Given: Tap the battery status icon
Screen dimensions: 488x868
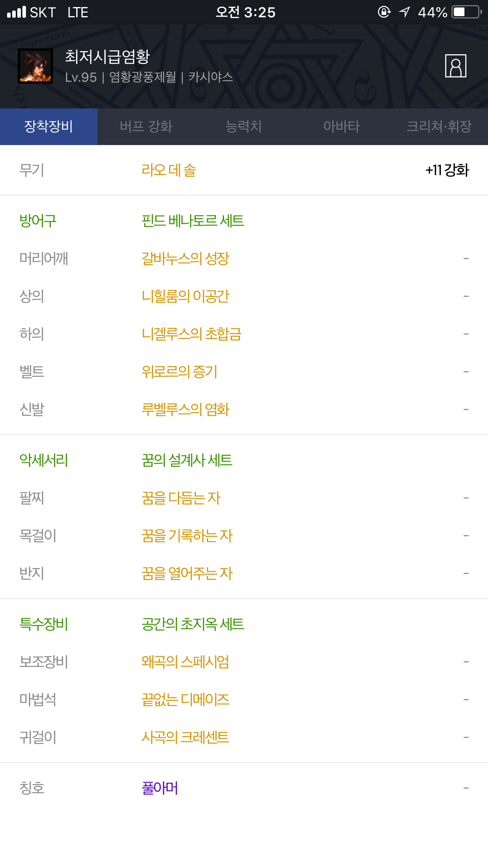Looking at the screenshot, I should tap(467, 12).
